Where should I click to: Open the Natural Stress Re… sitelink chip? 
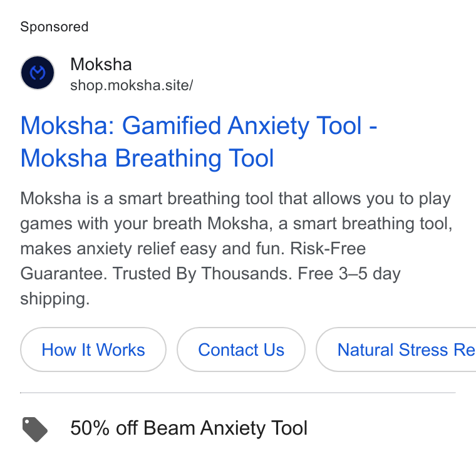396,349
